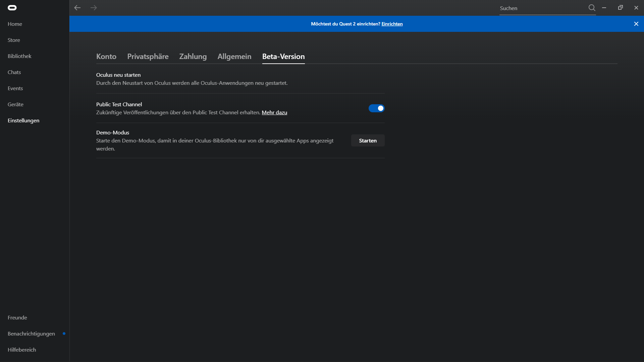Screen dimensions: 644x362
Task: Open the Mehr dazu link
Action: click(274, 113)
